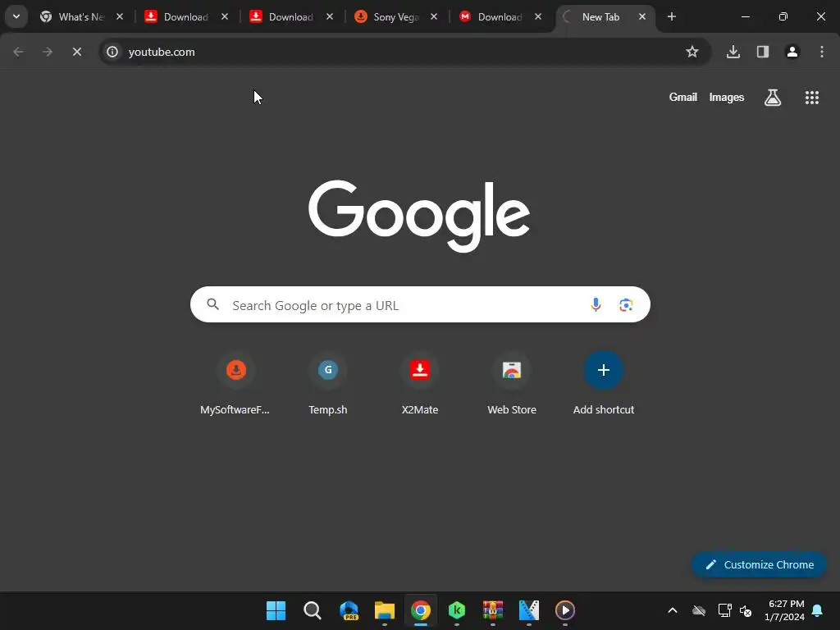Open the X2Mate shortcut
The width and height of the screenshot is (840, 630).
[x=420, y=383]
